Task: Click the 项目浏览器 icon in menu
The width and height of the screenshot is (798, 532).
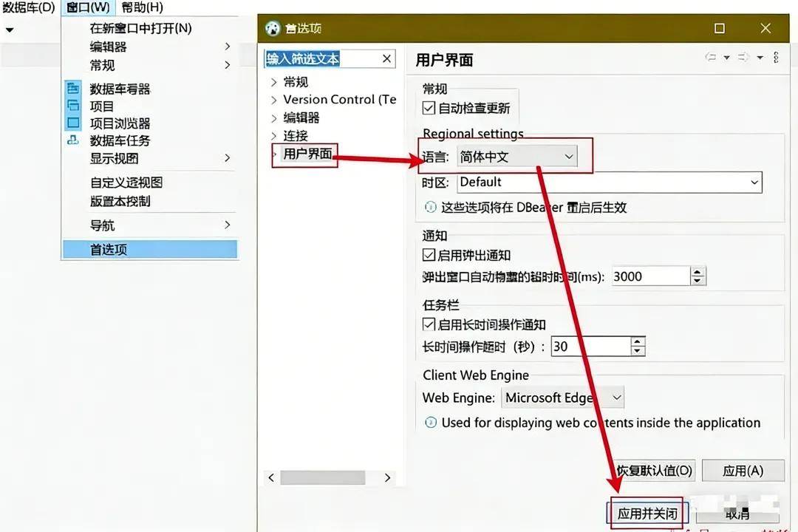Action: click(73, 123)
